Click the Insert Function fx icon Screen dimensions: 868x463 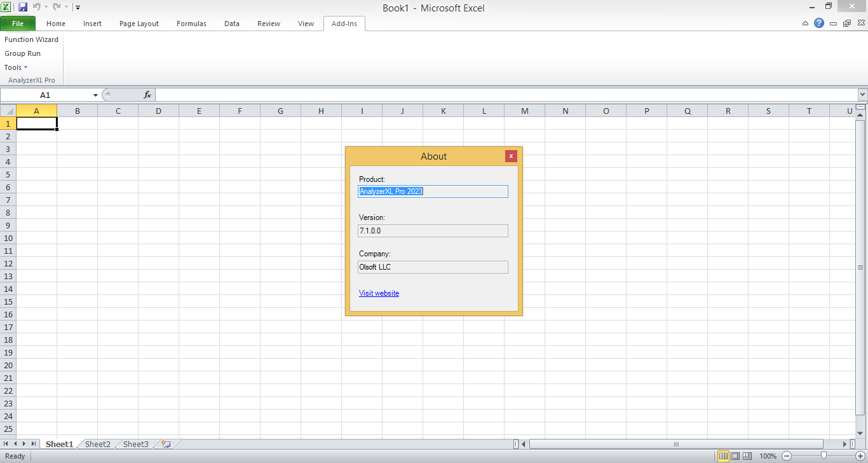[147, 95]
